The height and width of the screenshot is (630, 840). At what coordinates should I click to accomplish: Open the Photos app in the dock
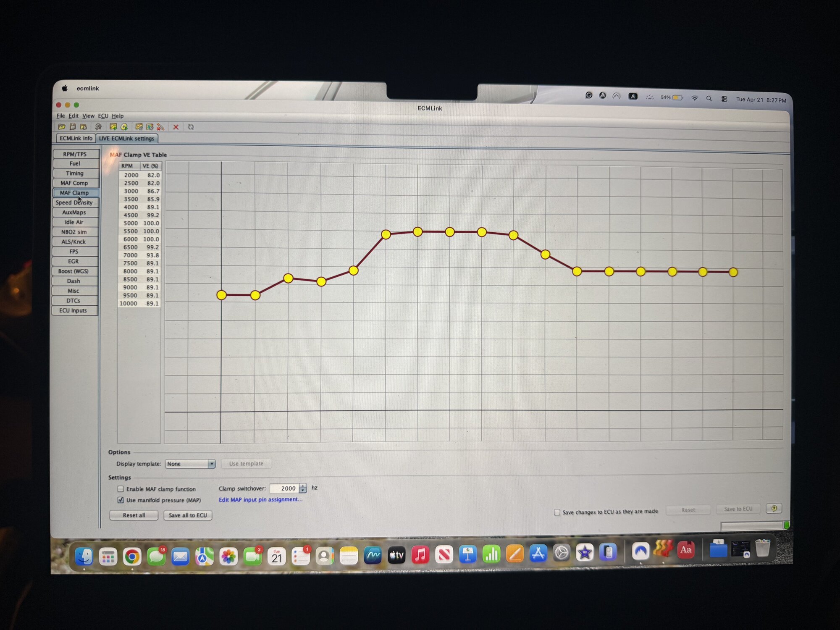tap(228, 556)
